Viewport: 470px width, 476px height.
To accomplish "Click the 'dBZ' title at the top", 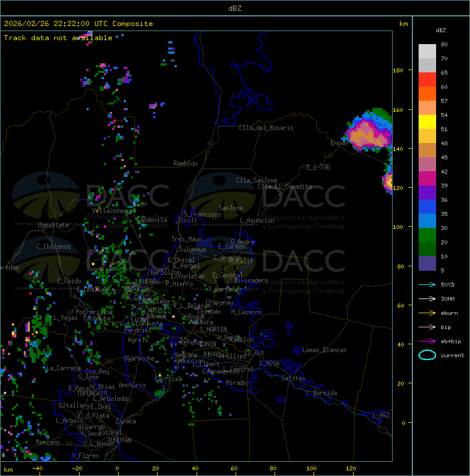I will (x=235, y=8).
